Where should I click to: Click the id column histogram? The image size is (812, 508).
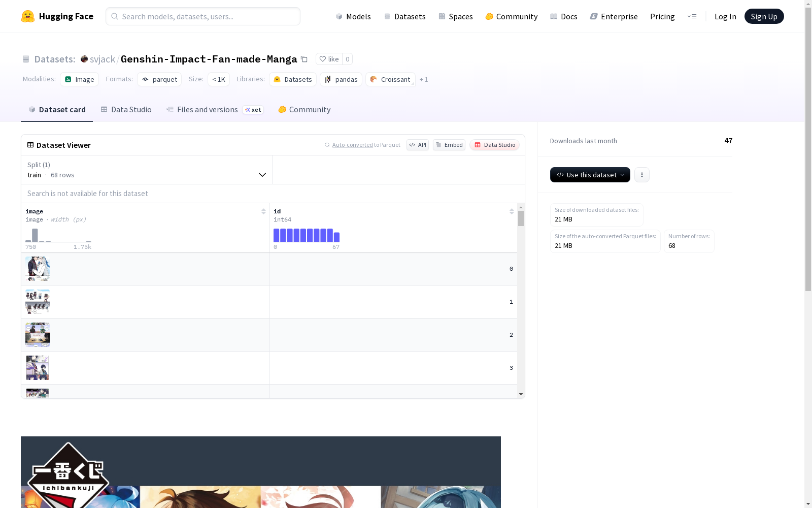(x=307, y=235)
